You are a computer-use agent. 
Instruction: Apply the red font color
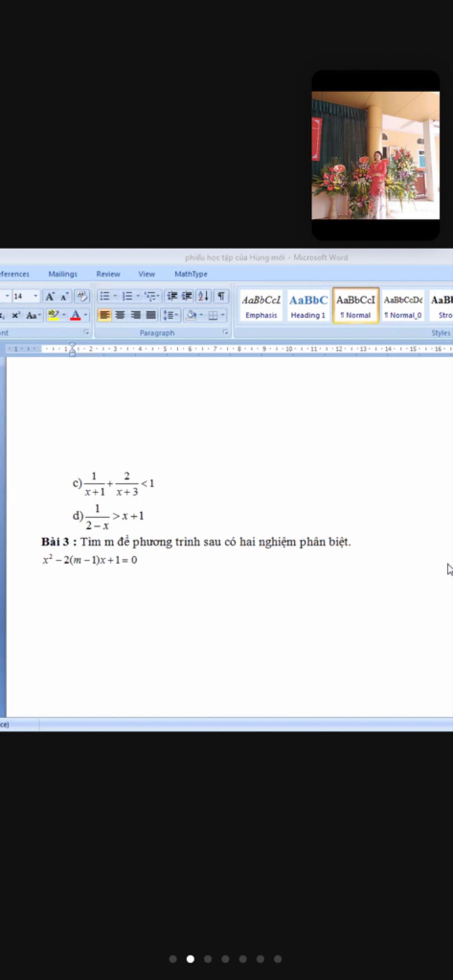76,316
